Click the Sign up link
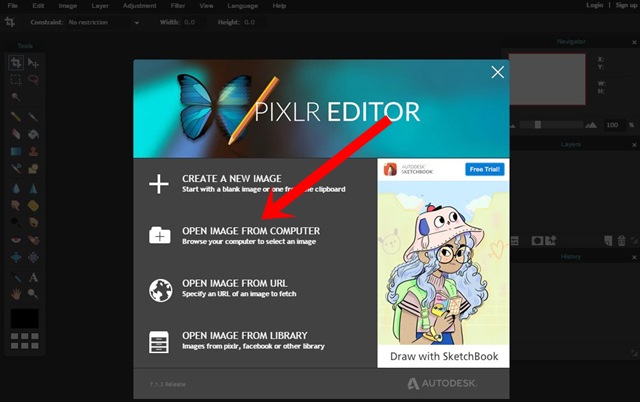 point(626,5)
